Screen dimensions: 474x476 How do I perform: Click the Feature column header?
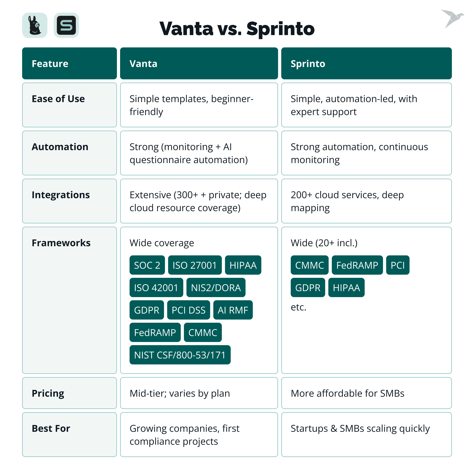click(70, 64)
